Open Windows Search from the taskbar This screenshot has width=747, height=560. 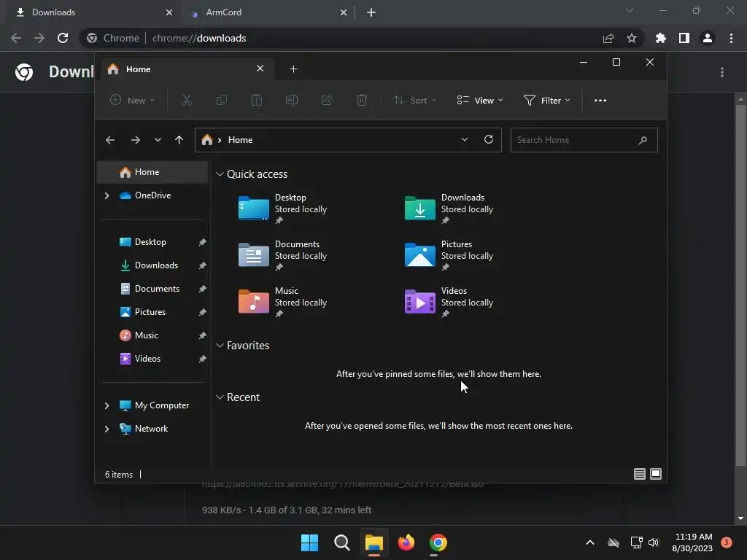click(x=341, y=542)
